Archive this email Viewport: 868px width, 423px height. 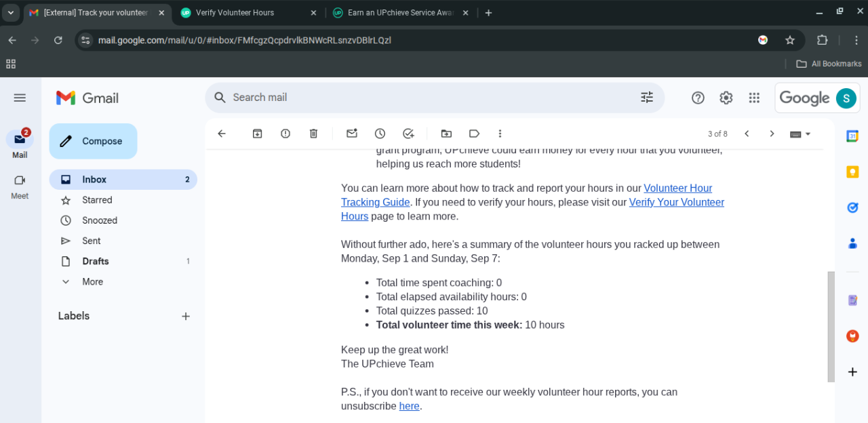(257, 134)
